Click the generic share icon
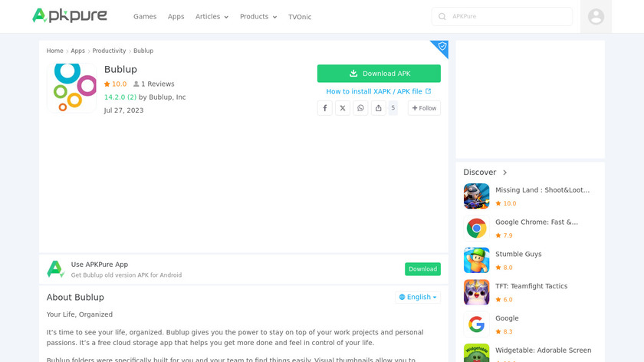The height and width of the screenshot is (362, 644). coord(378,108)
